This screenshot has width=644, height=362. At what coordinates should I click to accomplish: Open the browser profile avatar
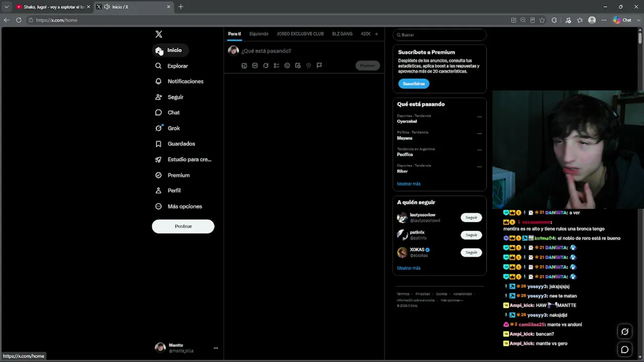click(x=592, y=20)
